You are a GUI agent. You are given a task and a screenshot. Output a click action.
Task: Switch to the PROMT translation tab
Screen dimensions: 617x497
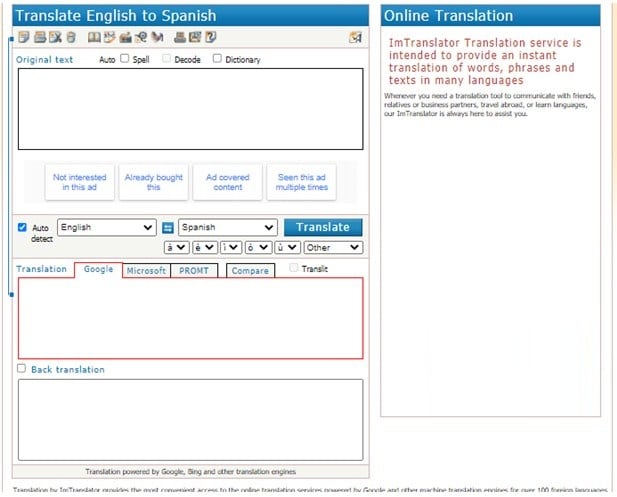194,271
